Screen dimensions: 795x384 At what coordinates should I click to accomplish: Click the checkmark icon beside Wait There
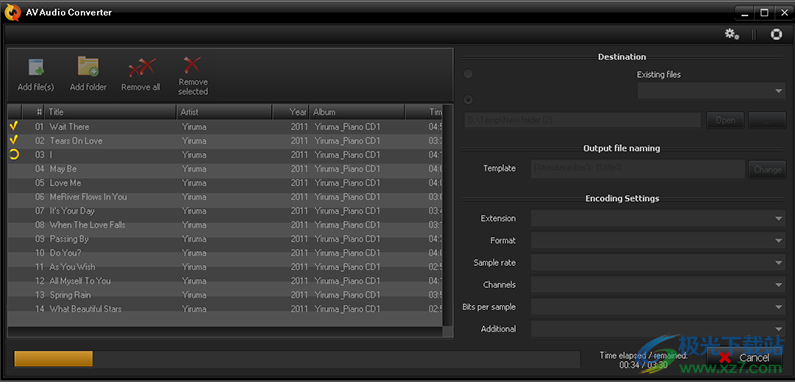14,126
